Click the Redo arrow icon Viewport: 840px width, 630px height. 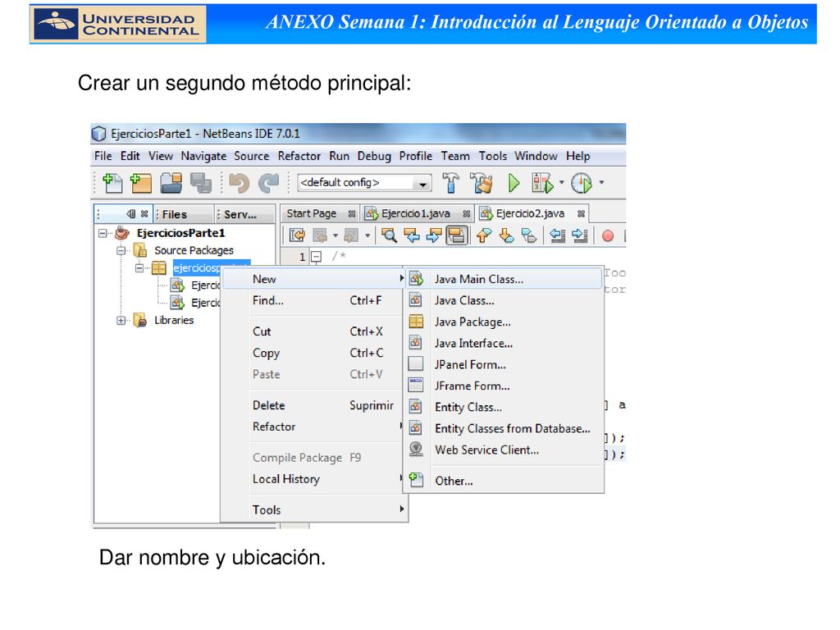point(268,183)
